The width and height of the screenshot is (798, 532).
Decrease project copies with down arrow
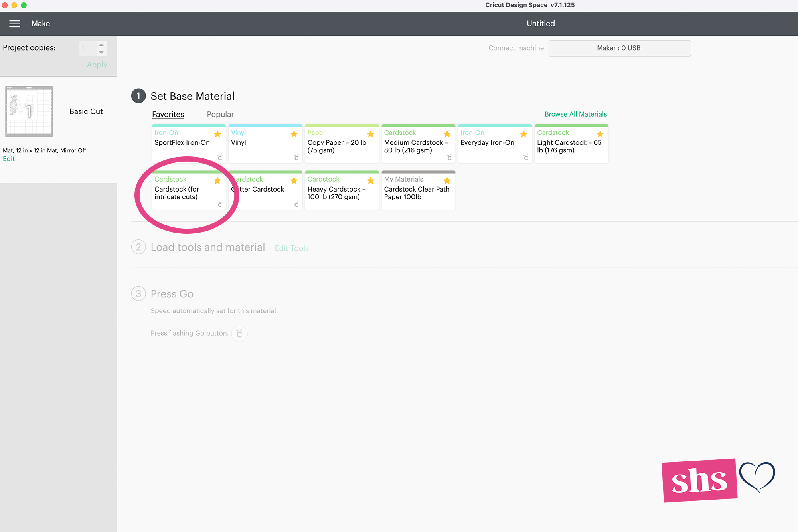point(101,52)
